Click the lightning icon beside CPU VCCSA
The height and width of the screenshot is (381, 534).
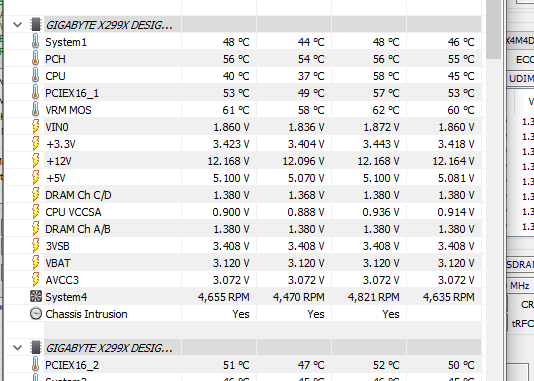(35, 212)
